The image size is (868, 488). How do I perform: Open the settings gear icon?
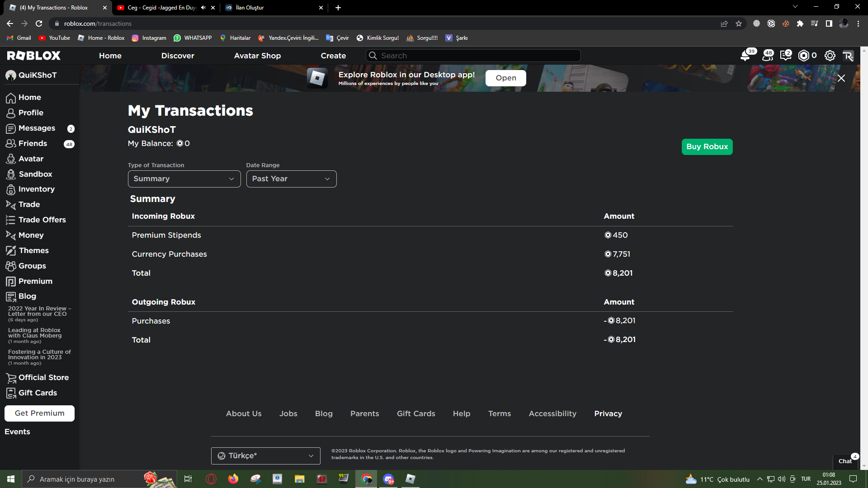[830, 56]
